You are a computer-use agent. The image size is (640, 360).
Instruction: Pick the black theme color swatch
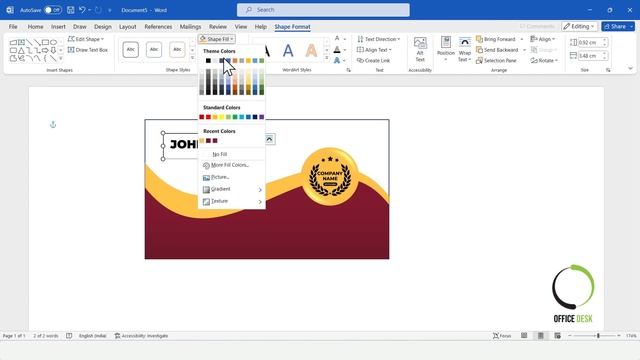pos(208,61)
